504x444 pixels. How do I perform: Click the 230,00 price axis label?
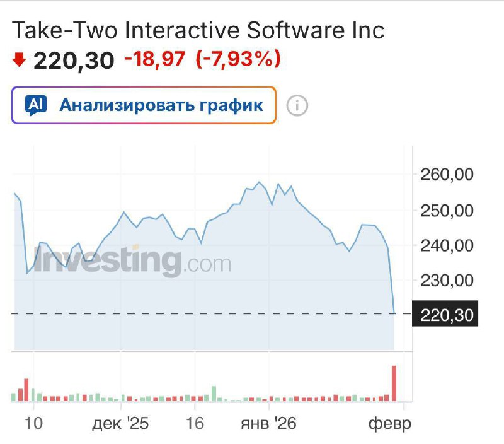(x=445, y=279)
